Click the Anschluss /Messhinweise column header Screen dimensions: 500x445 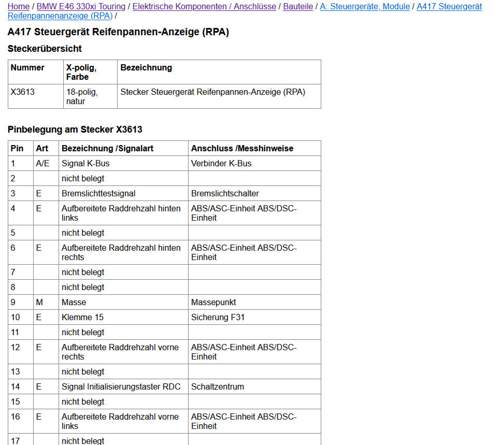[255, 148]
